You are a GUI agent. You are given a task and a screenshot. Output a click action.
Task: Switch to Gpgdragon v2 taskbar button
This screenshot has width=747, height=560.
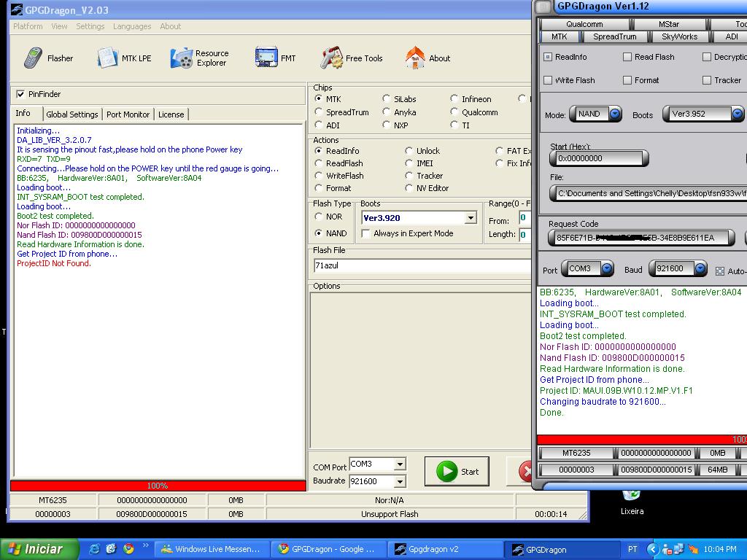tap(444, 549)
